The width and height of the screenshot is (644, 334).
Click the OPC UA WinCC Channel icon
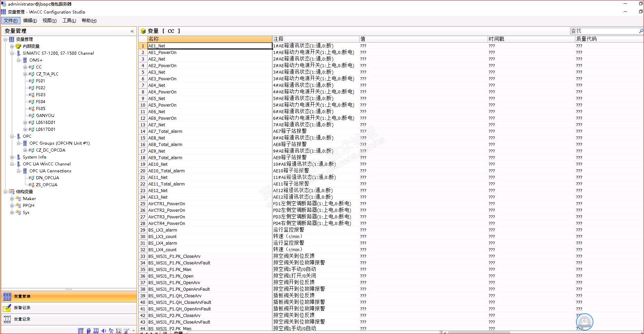[18, 164]
